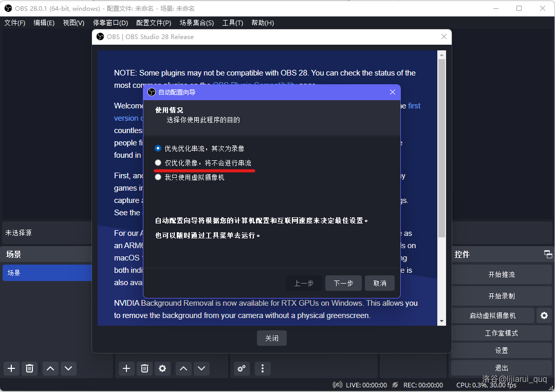Click 退出 button in controls panel
This screenshot has width=555, height=392.
(502, 368)
